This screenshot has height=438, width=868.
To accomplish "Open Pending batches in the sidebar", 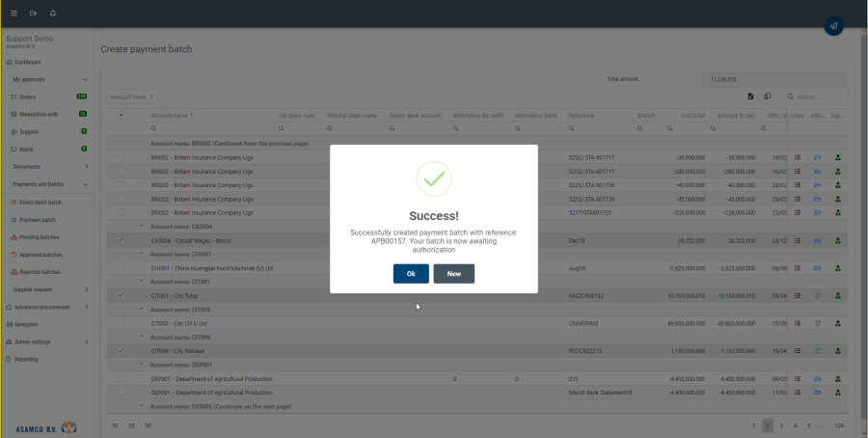I will pyautogui.click(x=41, y=237).
